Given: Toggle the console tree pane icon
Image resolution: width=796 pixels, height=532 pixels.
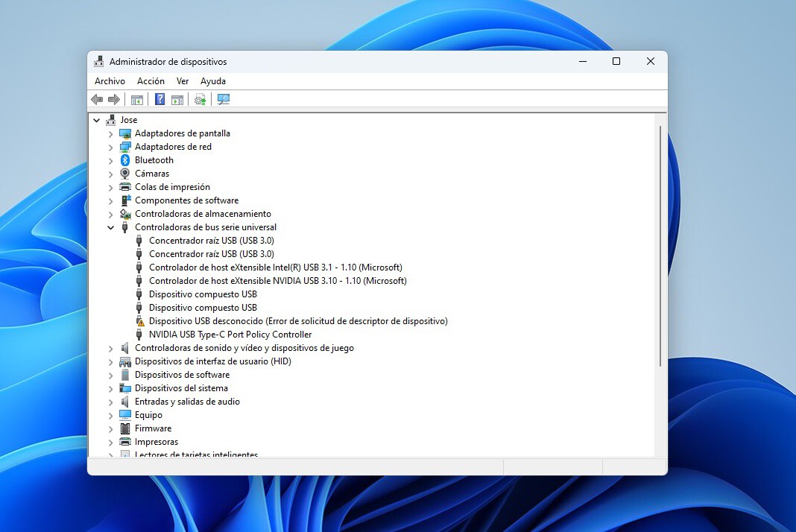Looking at the screenshot, I should (x=136, y=99).
